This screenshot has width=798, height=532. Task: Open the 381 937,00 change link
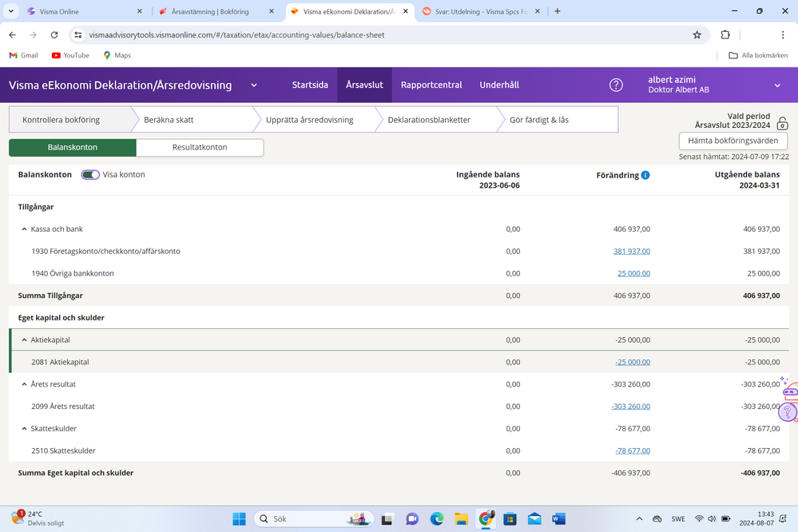pyautogui.click(x=632, y=251)
